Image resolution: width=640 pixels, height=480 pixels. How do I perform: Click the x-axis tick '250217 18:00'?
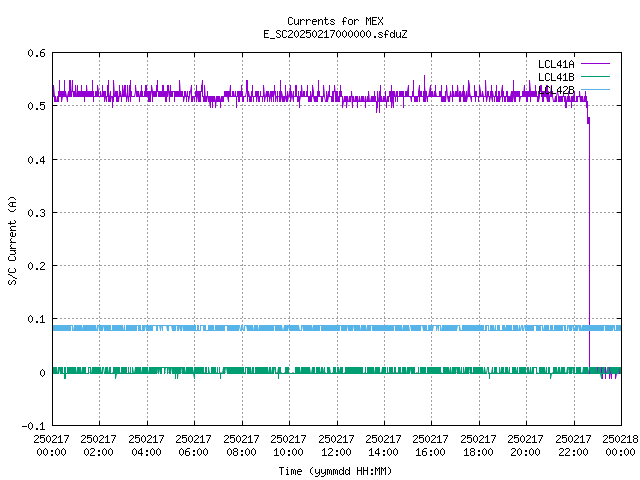coord(478,446)
